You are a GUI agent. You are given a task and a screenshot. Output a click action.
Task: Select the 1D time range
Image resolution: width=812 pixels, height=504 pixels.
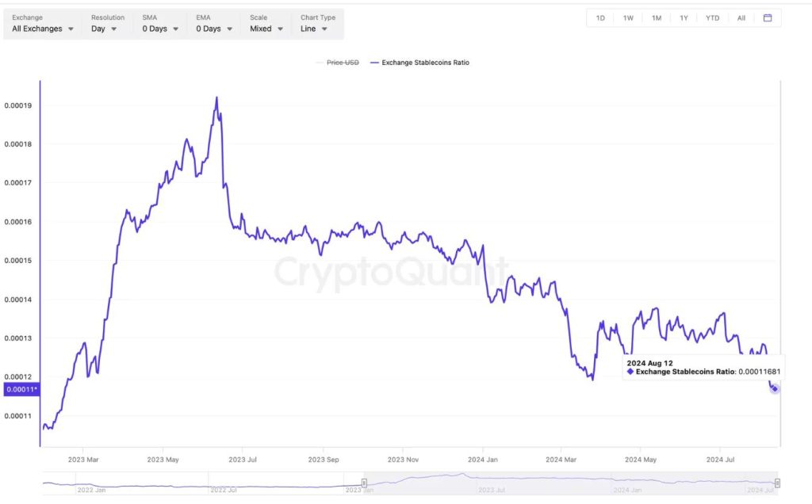click(x=600, y=17)
